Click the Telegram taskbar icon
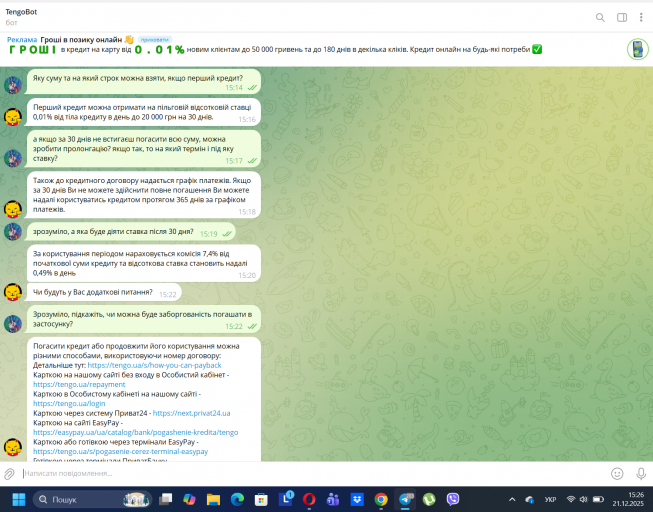The image size is (653, 512). click(405, 499)
